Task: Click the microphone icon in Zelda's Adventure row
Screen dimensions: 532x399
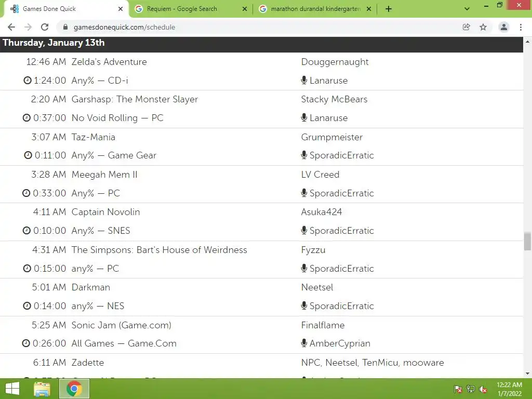Action: click(304, 80)
